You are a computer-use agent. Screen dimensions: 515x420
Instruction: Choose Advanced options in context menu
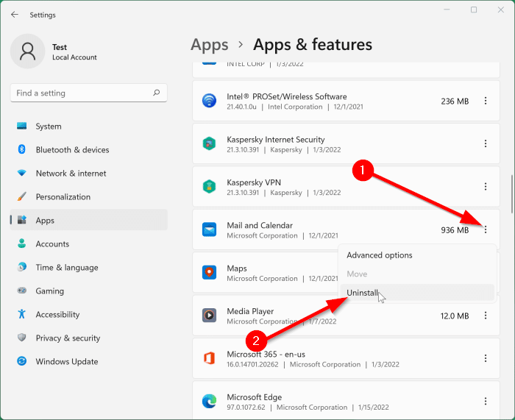[x=417, y=255]
